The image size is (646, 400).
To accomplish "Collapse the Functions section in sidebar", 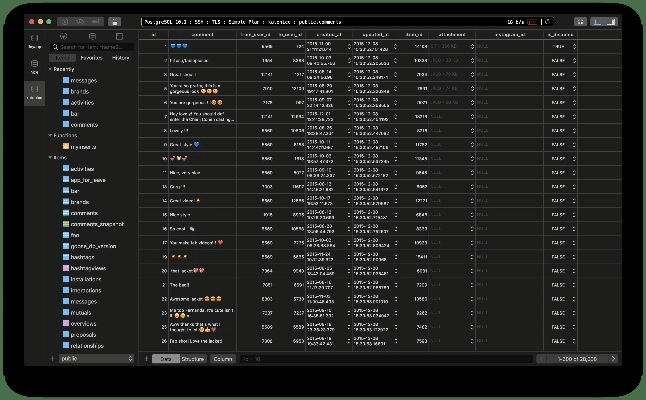I will pyautogui.click(x=50, y=135).
